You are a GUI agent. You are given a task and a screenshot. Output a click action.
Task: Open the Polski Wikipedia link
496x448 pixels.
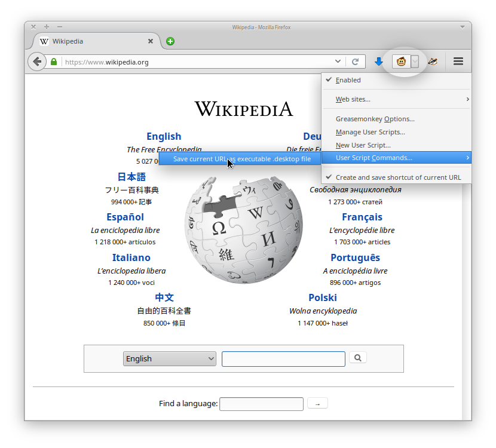tap(322, 297)
